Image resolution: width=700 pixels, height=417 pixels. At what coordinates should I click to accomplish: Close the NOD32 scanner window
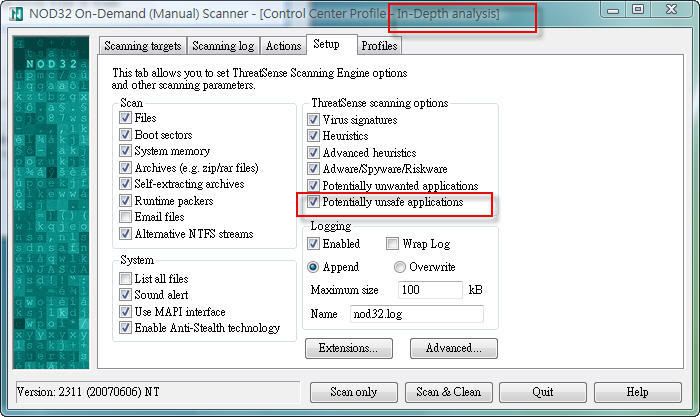pyautogui.click(x=671, y=9)
